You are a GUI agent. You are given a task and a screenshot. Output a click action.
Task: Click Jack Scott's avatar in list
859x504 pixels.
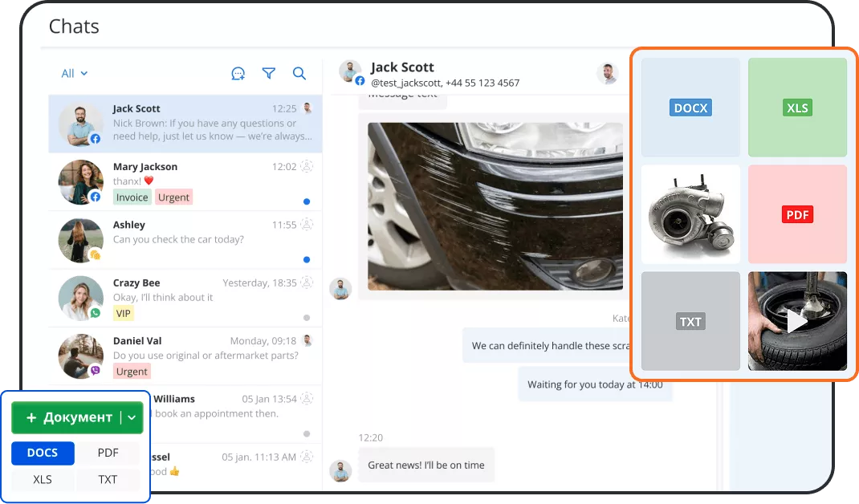click(x=81, y=124)
